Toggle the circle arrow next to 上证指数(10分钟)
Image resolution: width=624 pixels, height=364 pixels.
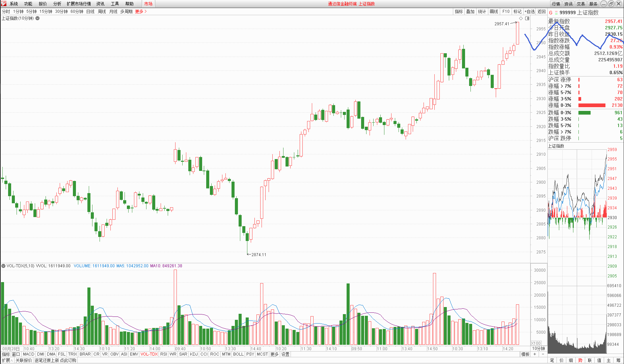[37, 18]
